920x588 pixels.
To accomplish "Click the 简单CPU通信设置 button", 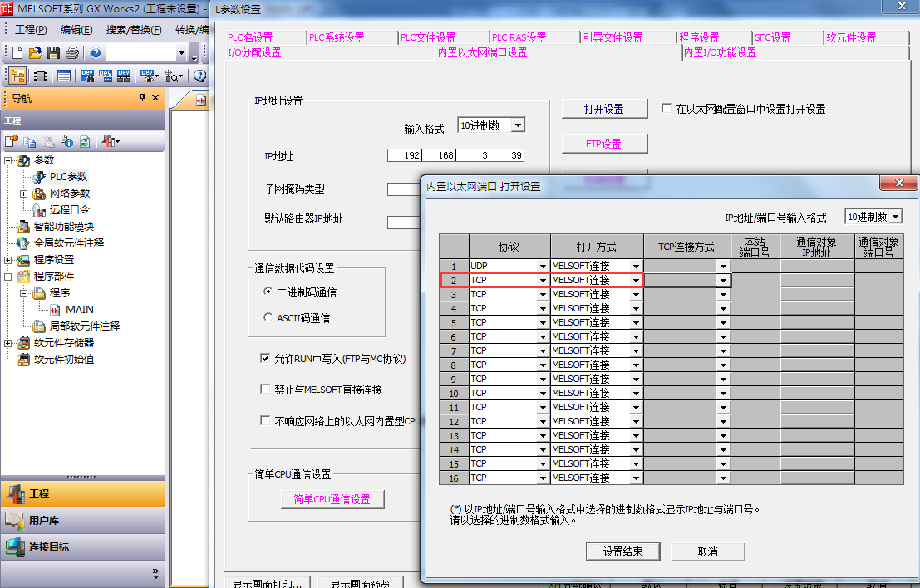I will (x=332, y=499).
